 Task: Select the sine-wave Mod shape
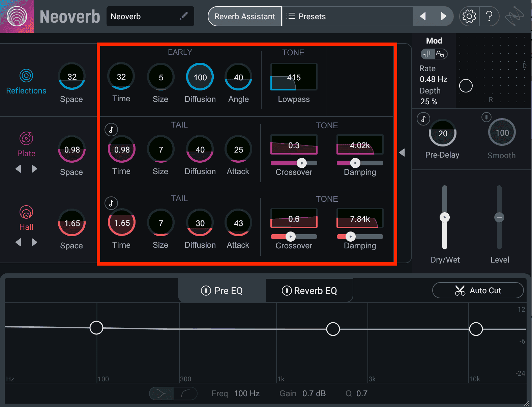[441, 54]
